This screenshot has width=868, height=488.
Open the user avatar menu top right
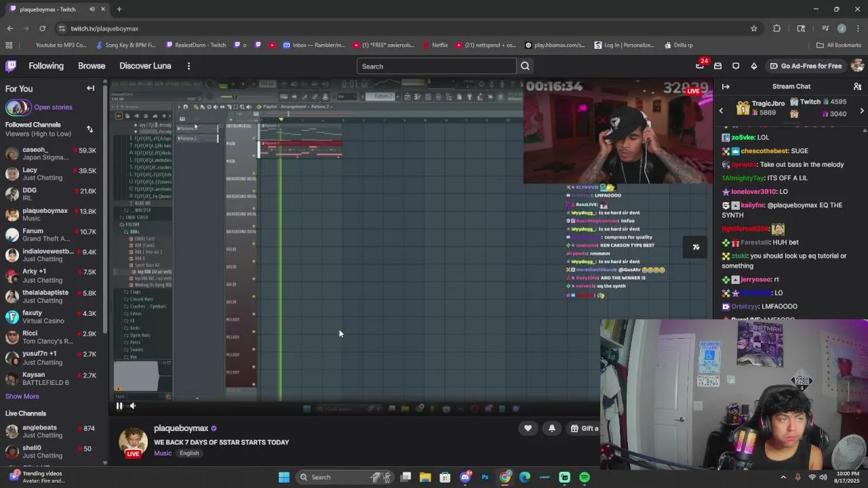tap(857, 66)
